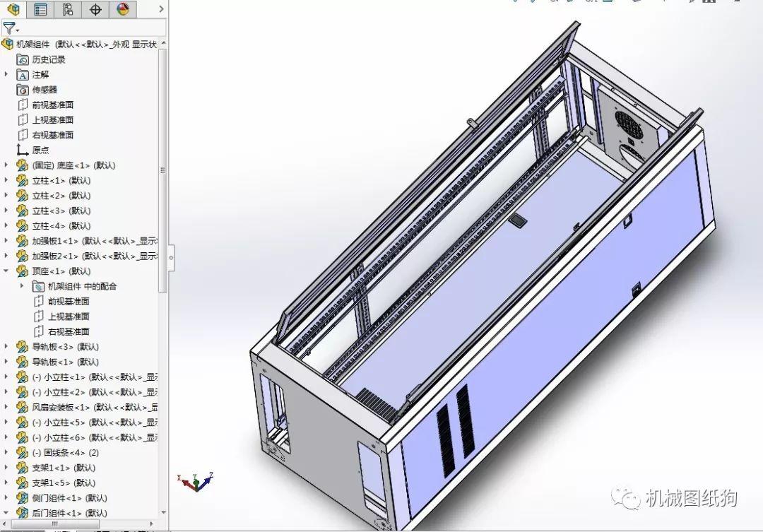Select the 原点 origin icon in the tree

(x=21, y=149)
